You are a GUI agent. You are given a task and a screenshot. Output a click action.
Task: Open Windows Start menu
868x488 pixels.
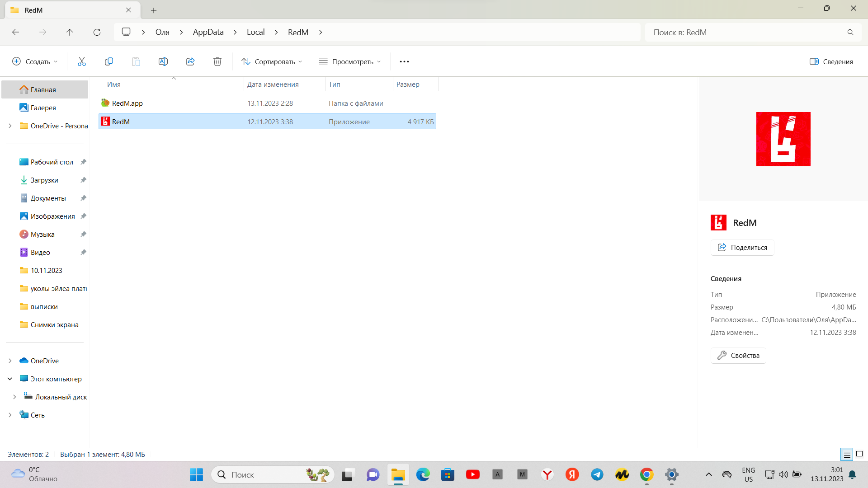(x=196, y=474)
